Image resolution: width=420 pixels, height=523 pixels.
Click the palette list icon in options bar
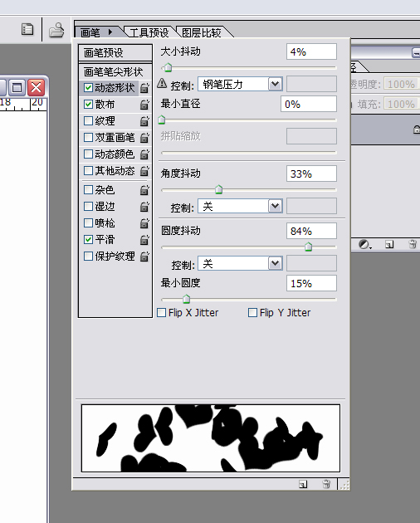pyautogui.click(x=27, y=29)
